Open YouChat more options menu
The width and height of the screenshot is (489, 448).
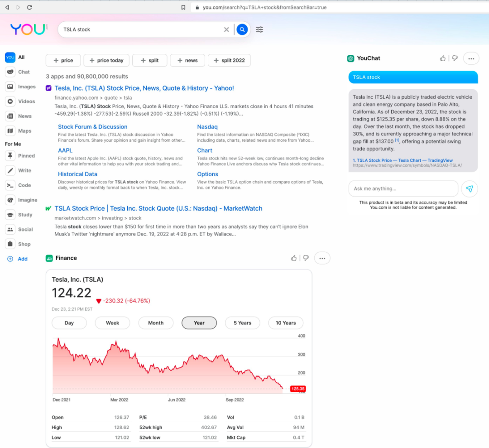[471, 58]
